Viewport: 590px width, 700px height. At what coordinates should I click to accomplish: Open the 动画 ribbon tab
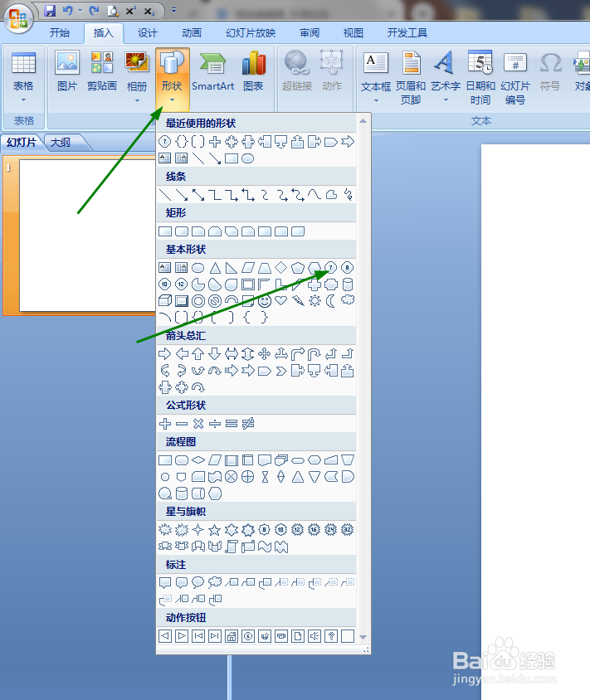point(192,32)
